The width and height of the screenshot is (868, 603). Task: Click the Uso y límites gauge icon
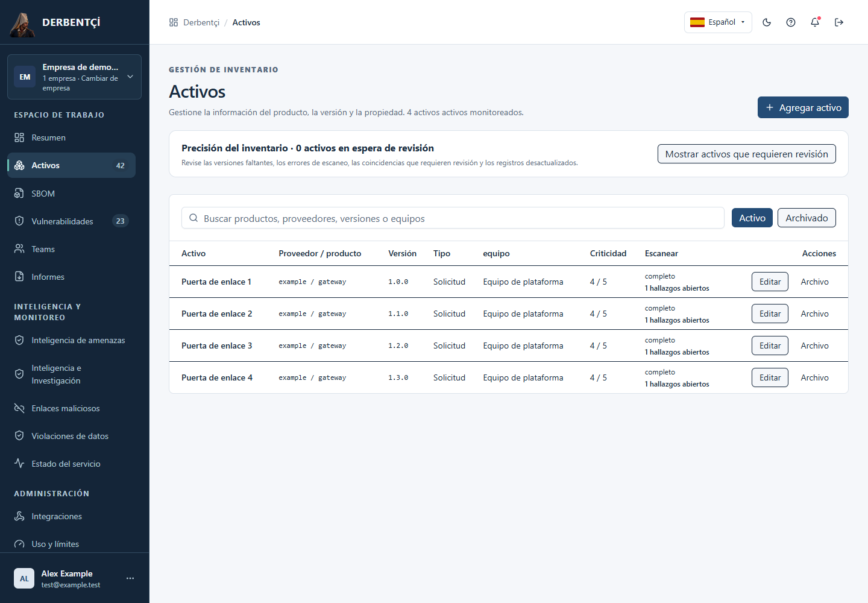point(19,544)
